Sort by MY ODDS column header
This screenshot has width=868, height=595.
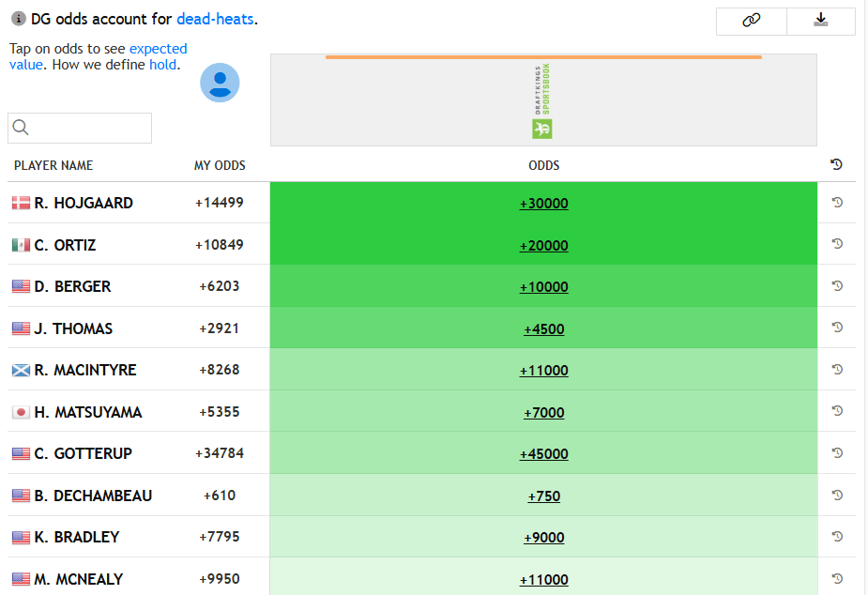click(220, 165)
